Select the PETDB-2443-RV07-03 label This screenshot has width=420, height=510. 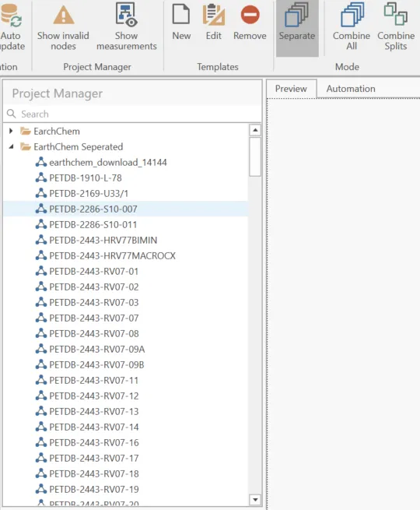click(x=94, y=303)
